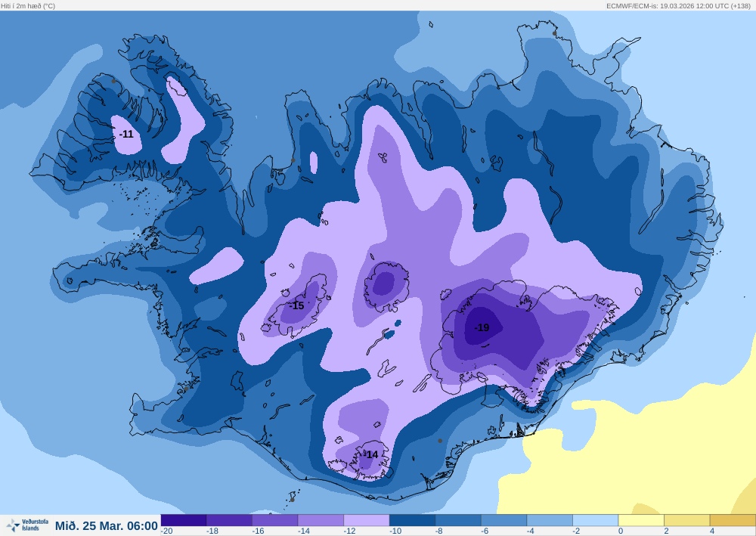Select the forecast time Mið. 25 Mar. 06:00
This screenshot has width=756, height=536.
[x=106, y=525]
